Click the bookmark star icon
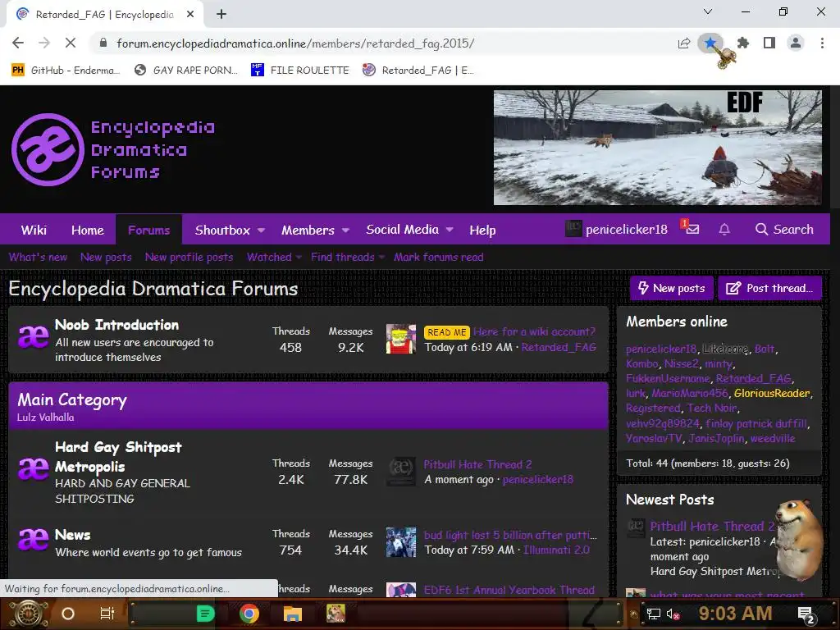 click(710, 43)
